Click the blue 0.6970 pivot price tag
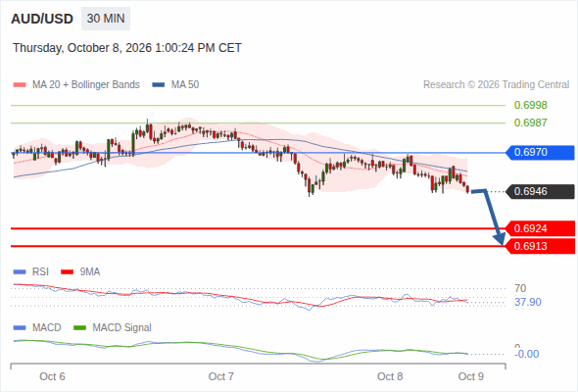This screenshot has width=578, height=392. pos(540,152)
